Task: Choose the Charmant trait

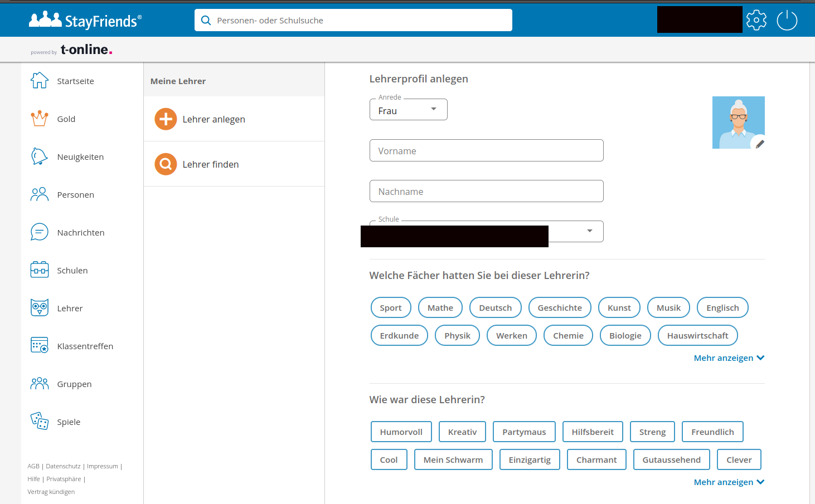Action: [x=596, y=459]
